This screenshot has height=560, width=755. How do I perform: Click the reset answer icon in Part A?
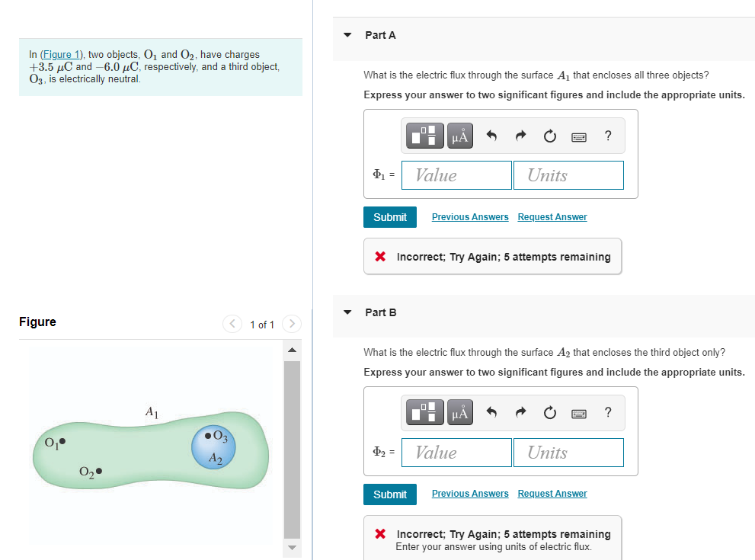[549, 136]
